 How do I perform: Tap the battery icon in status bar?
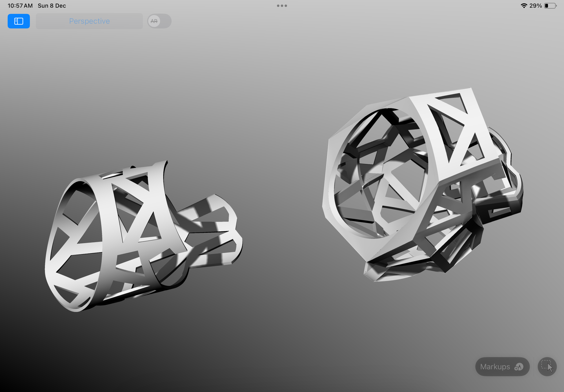click(550, 6)
